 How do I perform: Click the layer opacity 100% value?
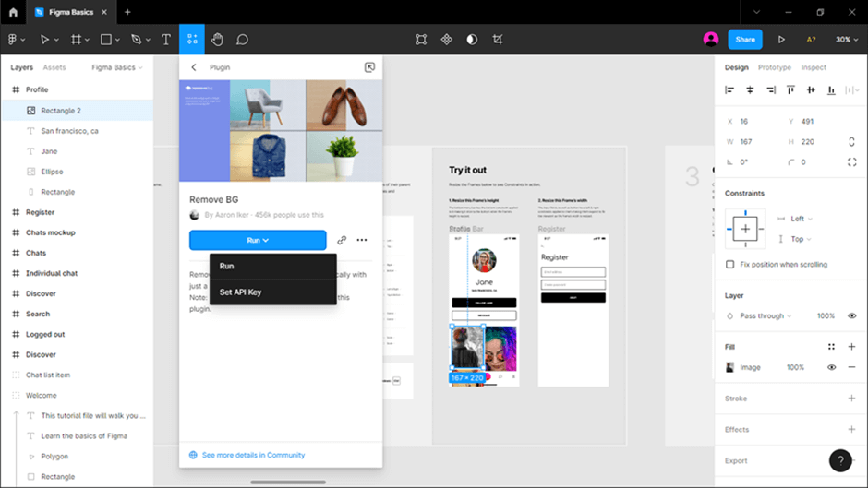click(x=826, y=315)
